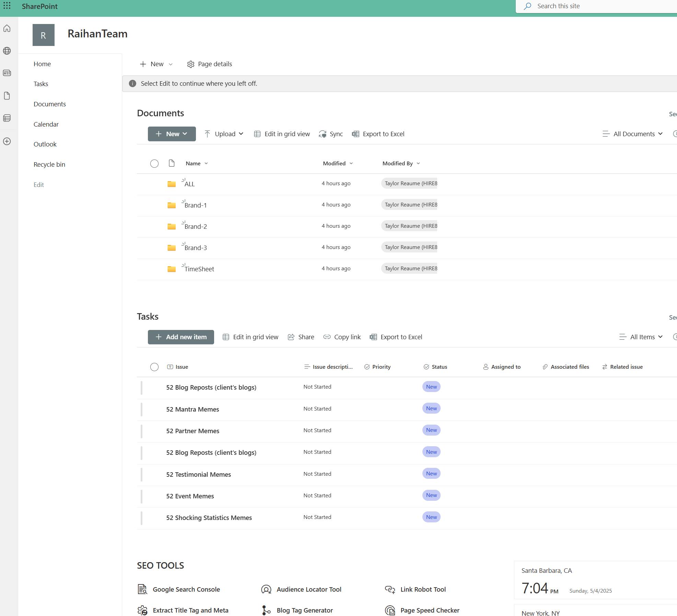Screen dimensions: 677x616
Task: Click the Home icon in left rail
Action: click(x=7, y=28)
